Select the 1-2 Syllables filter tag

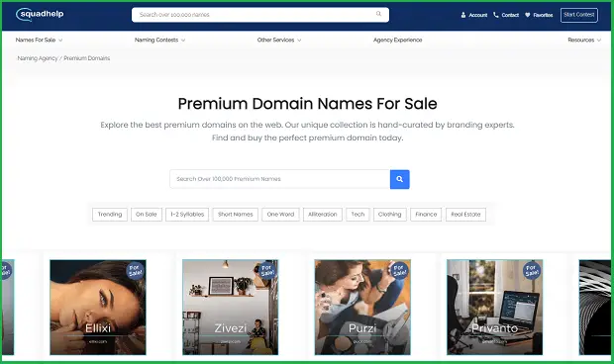[x=187, y=215]
